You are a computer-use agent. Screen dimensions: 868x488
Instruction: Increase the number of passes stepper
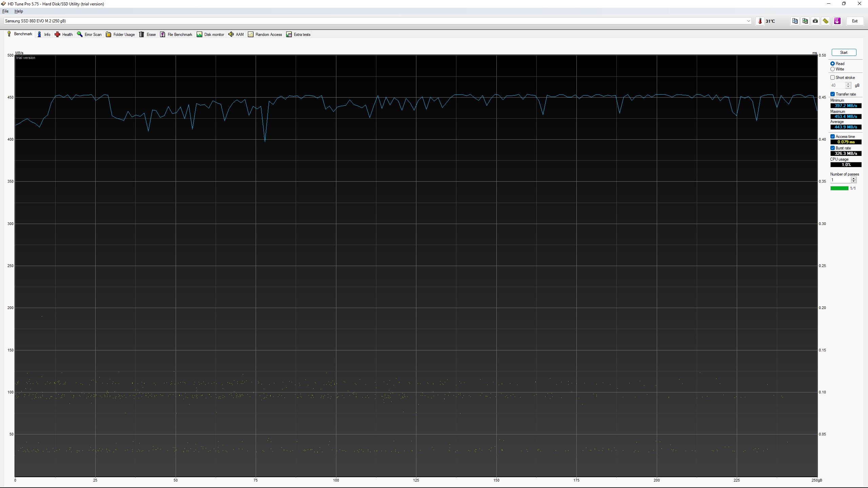853,179
